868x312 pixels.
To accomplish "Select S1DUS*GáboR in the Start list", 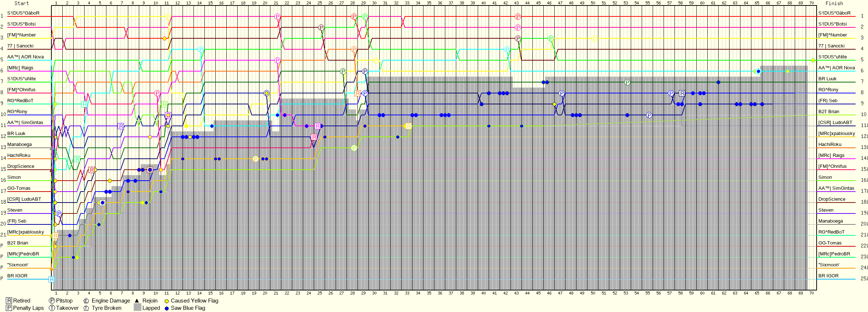I will [x=23, y=13].
